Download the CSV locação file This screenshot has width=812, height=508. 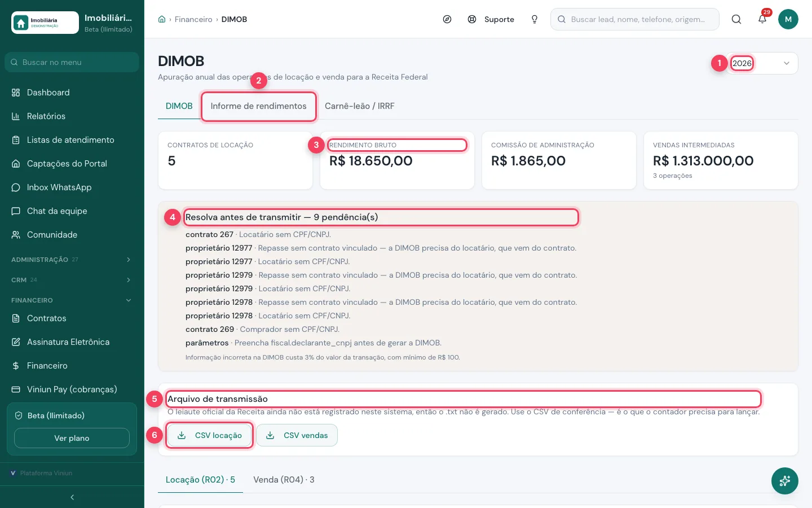[210, 435]
